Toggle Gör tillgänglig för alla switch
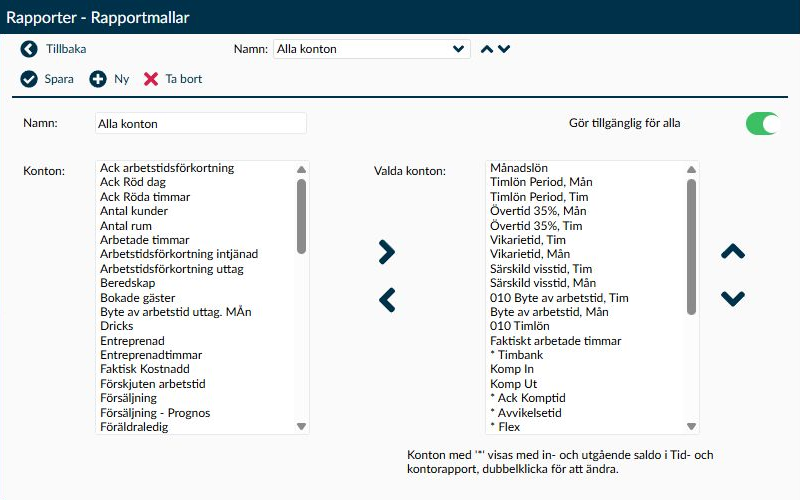The width and height of the screenshot is (800, 500). [x=762, y=123]
